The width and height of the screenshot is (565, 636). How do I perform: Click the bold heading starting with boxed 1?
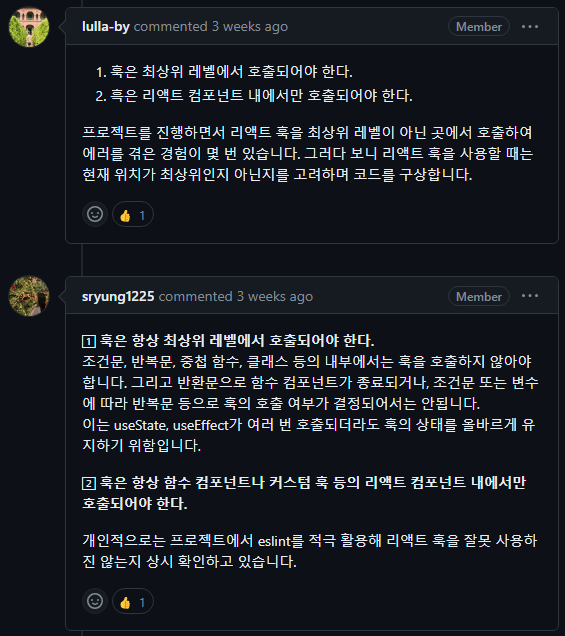point(228,341)
